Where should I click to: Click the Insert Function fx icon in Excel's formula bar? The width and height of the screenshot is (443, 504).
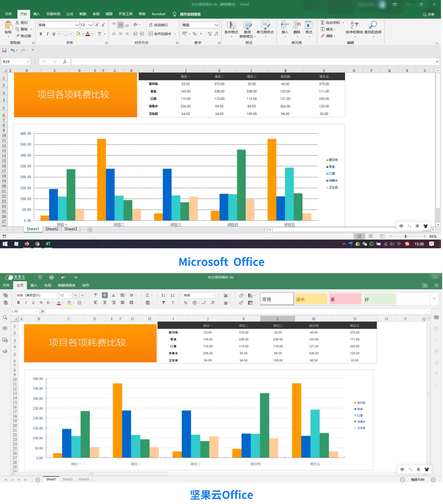click(65, 62)
